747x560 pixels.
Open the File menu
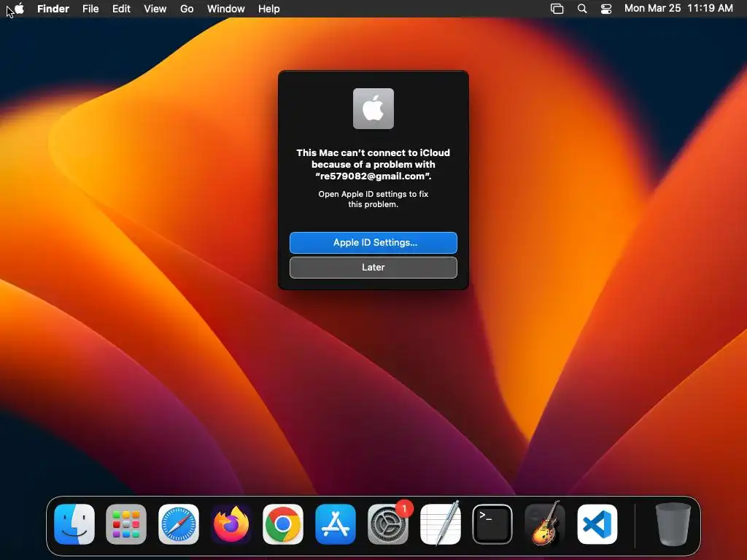(x=90, y=9)
